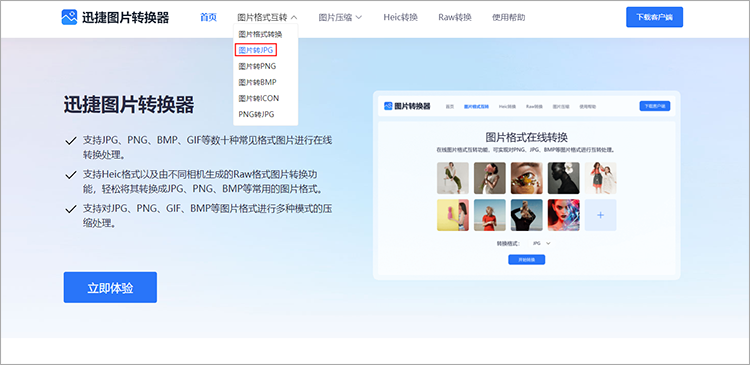Screen dimensions: 750x365
Task: Go to the Heic转换 page
Action: (400, 18)
